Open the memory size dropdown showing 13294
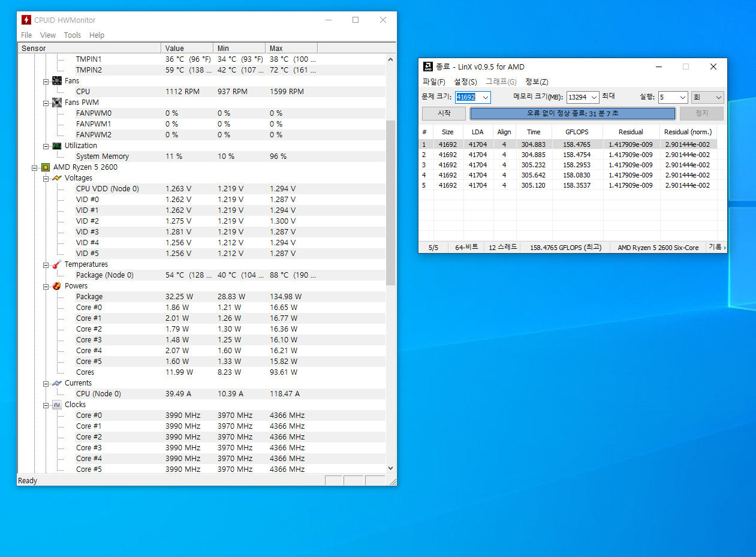Viewport: 756px width, 557px height. (x=594, y=97)
